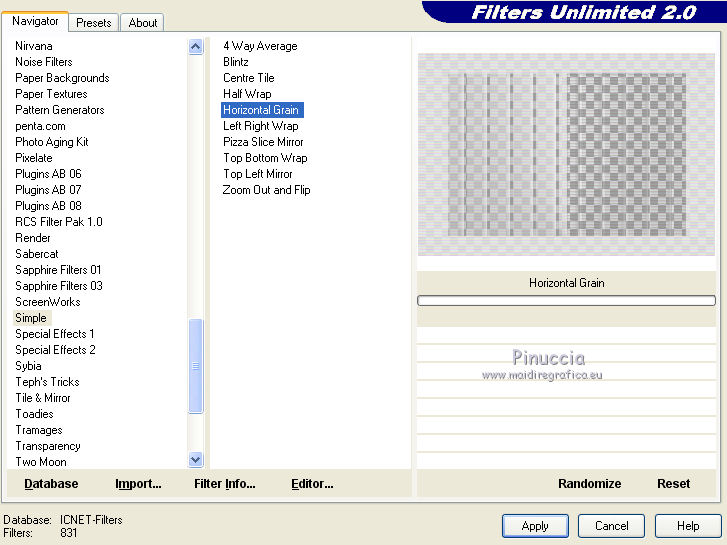Image resolution: width=727 pixels, height=545 pixels.
Task: Click the category list scrollbar thumb
Action: point(196,365)
